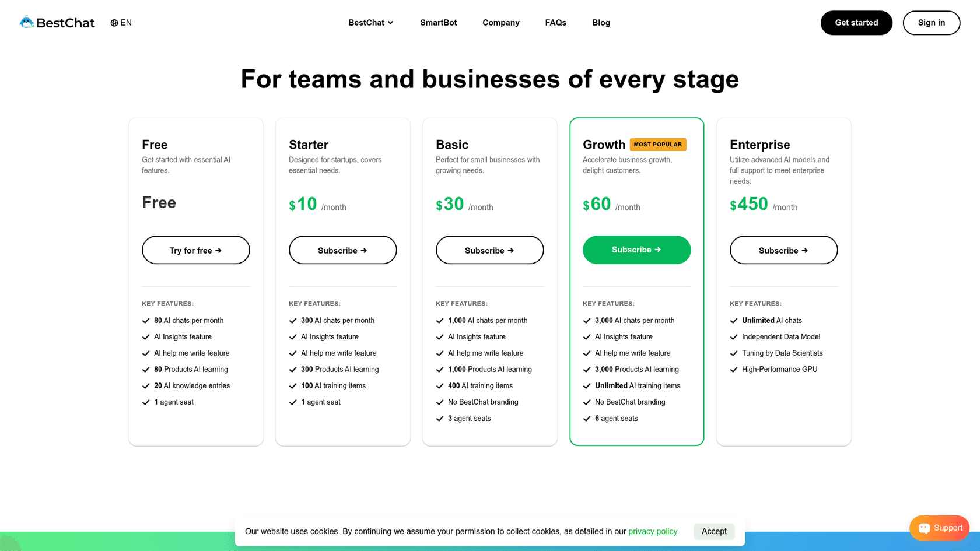Open the SmartBot menu item

point(439,23)
